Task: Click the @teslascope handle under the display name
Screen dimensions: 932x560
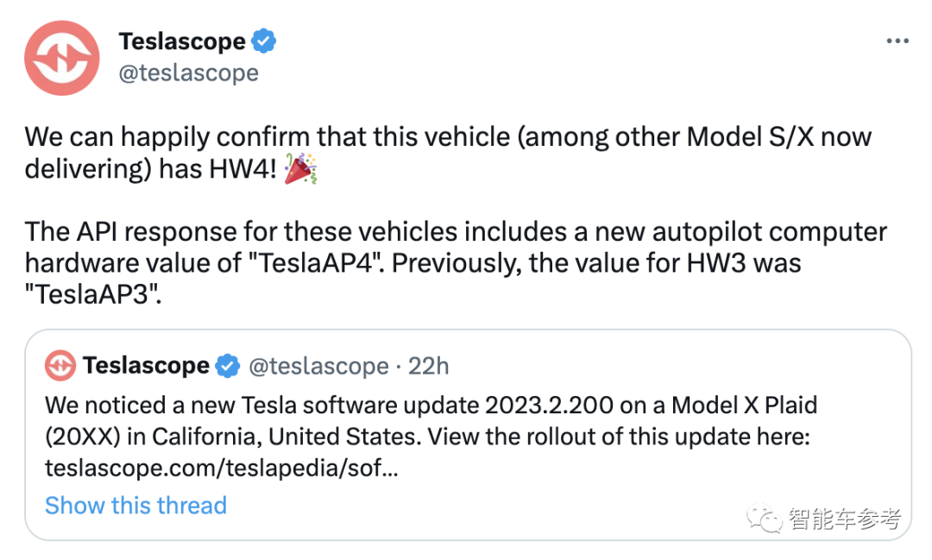Action: coord(189,72)
